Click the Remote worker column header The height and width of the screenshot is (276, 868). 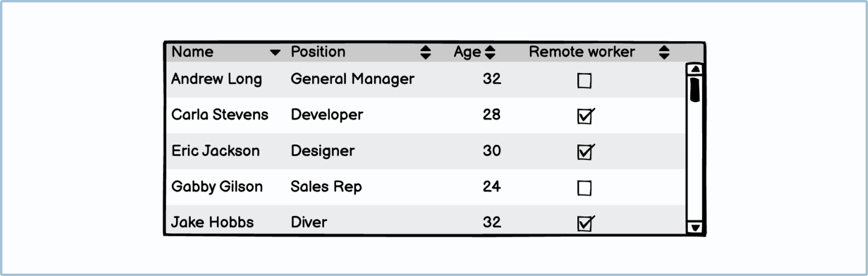(581, 52)
